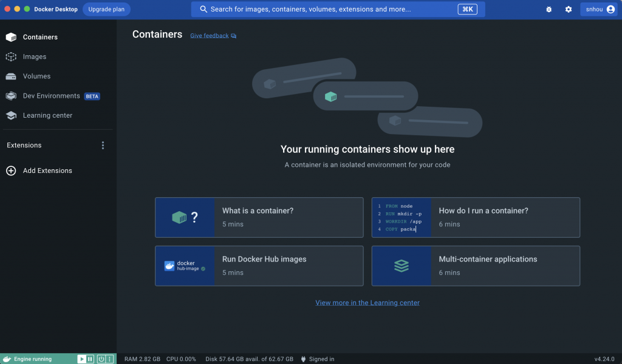Click the snhou account avatar icon
This screenshot has width=622, height=364.
[611, 9]
